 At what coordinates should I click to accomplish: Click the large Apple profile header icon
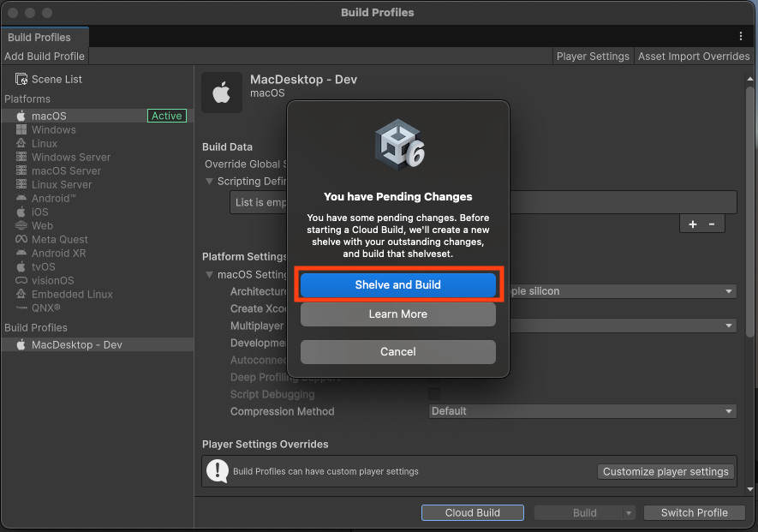222,93
